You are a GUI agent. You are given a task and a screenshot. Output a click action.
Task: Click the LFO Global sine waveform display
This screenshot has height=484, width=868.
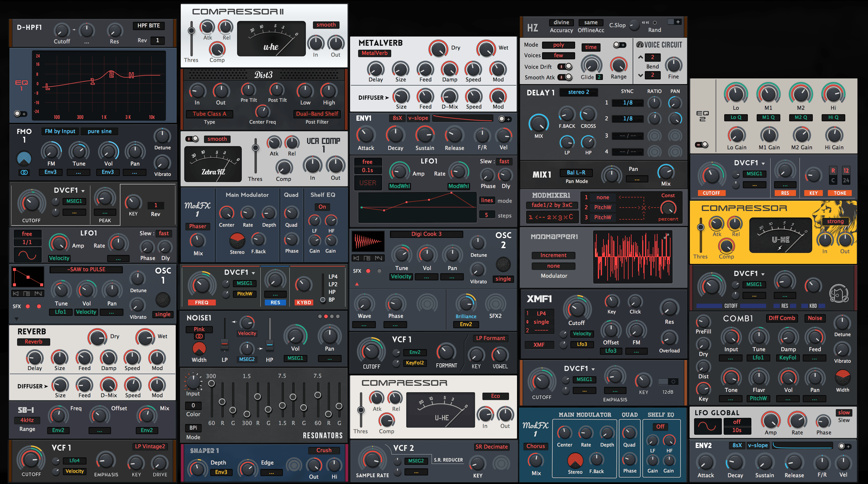coord(708,426)
